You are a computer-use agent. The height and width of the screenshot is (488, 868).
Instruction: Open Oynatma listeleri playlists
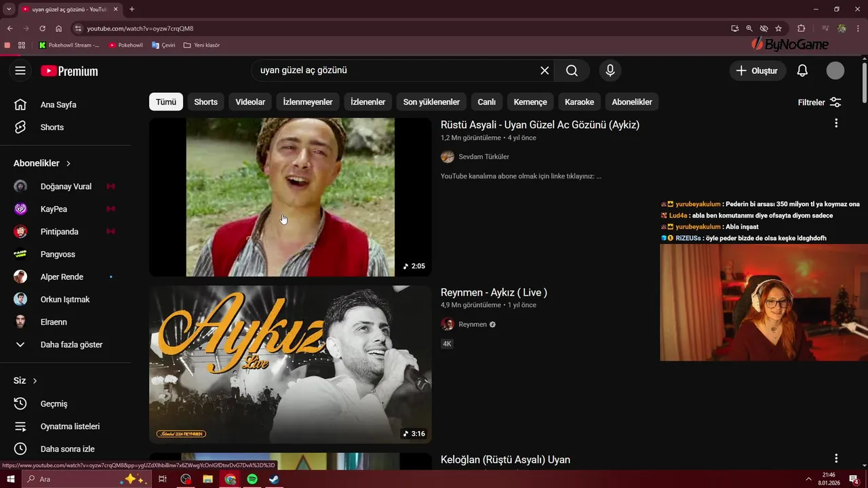[70, 426]
